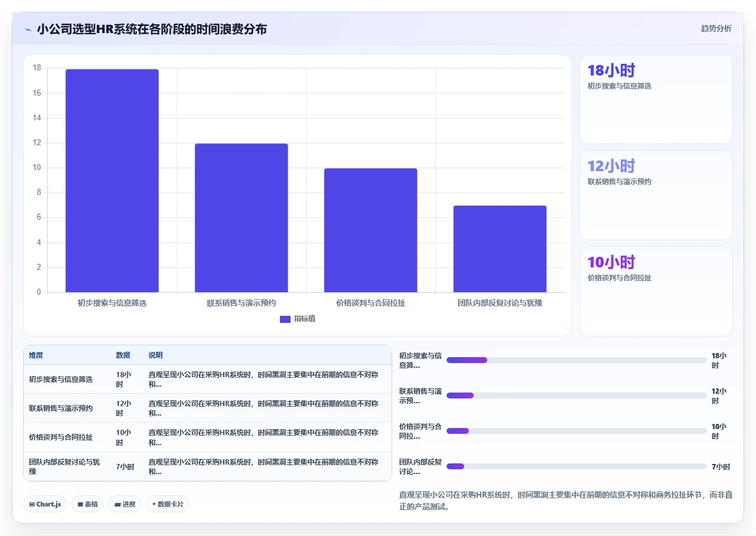Click the Chart.js tag chip

(x=45, y=504)
